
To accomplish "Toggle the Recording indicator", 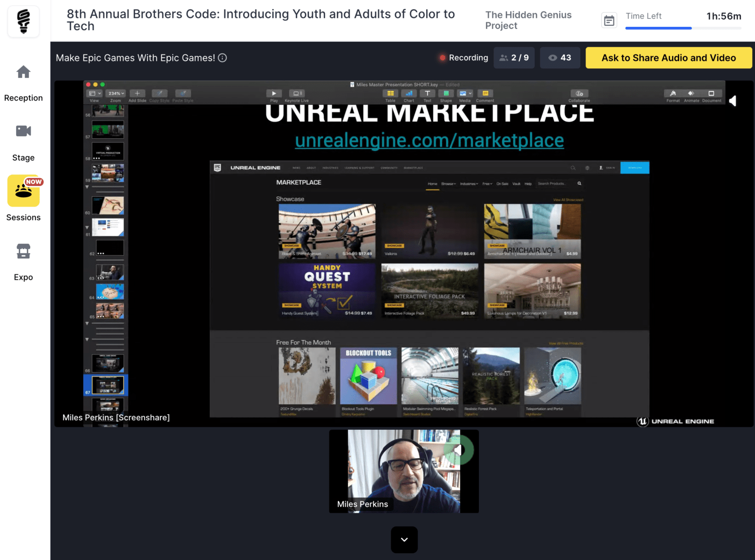I will (x=463, y=58).
